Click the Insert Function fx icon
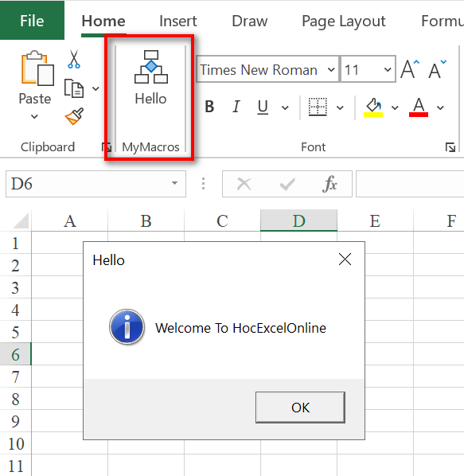The image size is (464, 476). 329,184
